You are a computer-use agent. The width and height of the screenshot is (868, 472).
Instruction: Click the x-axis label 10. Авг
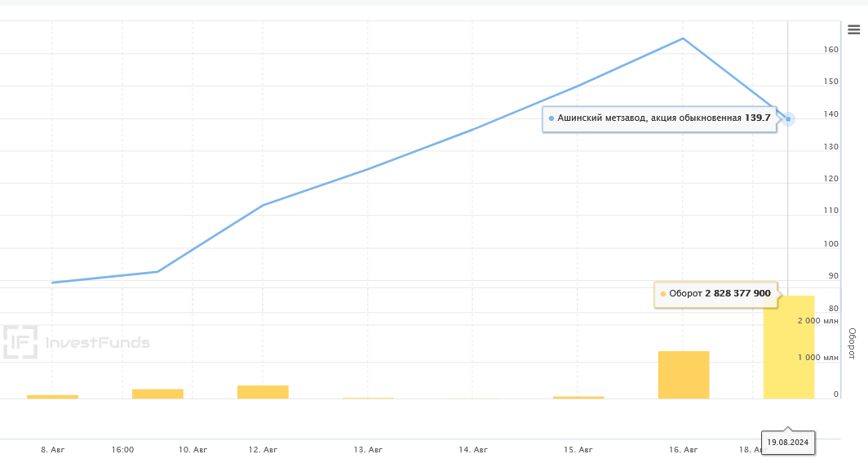193,450
